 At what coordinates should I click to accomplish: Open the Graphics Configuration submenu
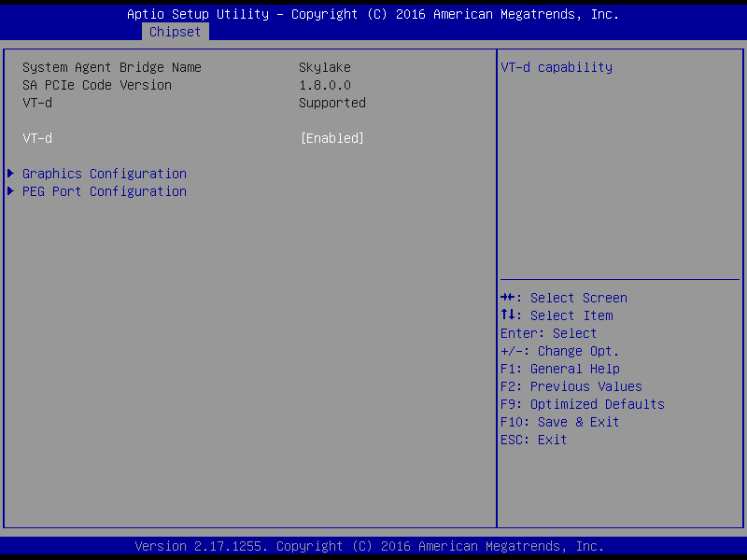[105, 174]
